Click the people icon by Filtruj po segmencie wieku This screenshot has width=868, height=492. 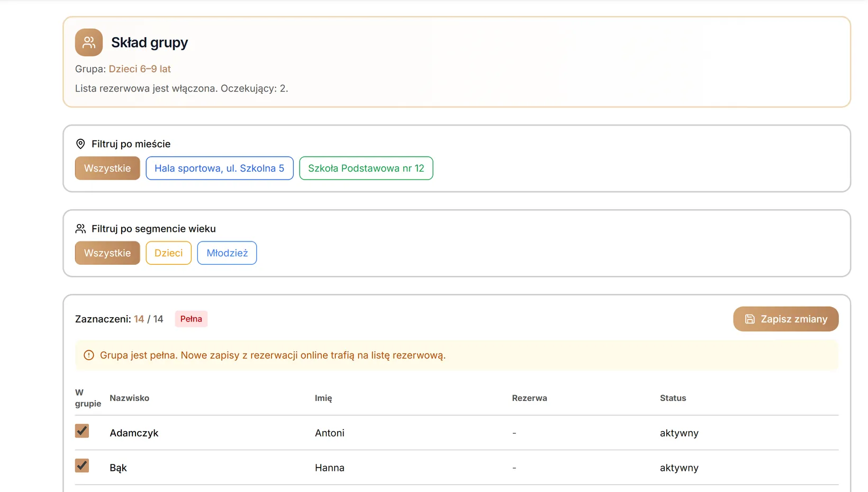[80, 229]
